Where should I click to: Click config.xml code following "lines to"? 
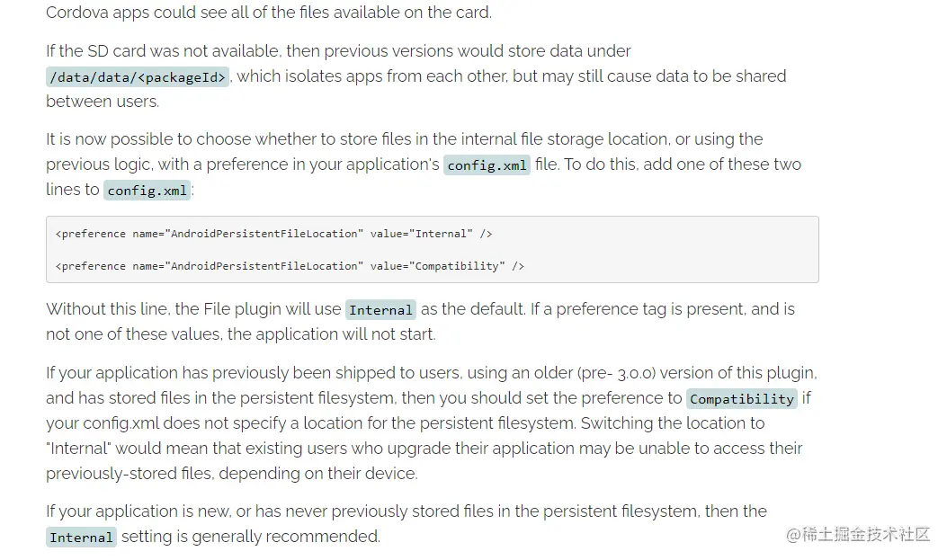[x=147, y=190]
